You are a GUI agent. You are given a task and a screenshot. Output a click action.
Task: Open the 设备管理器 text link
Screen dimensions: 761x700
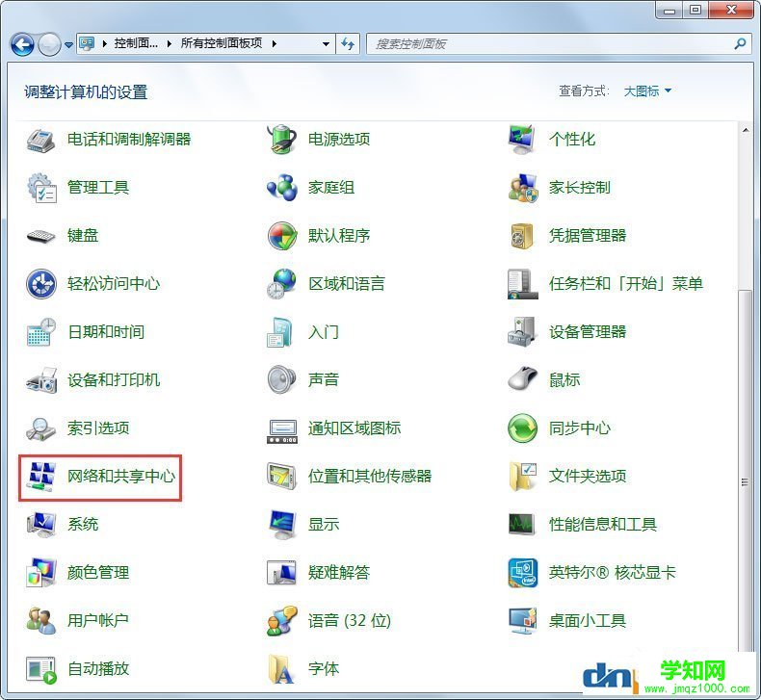(588, 332)
